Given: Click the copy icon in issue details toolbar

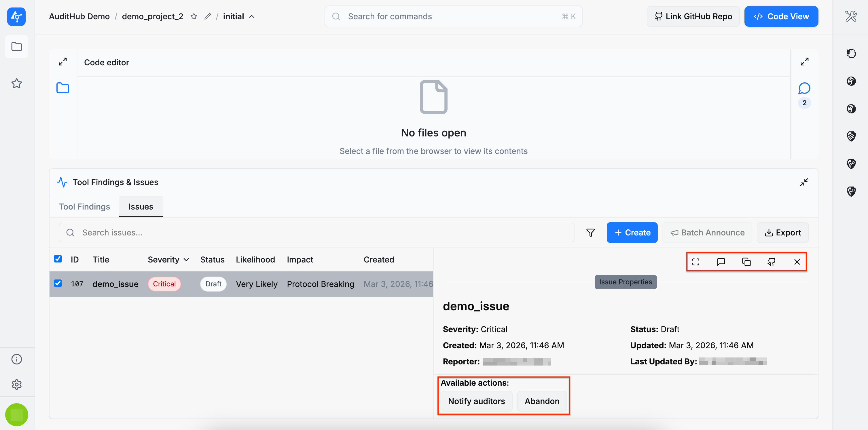Looking at the screenshot, I should pyautogui.click(x=746, y=262).
